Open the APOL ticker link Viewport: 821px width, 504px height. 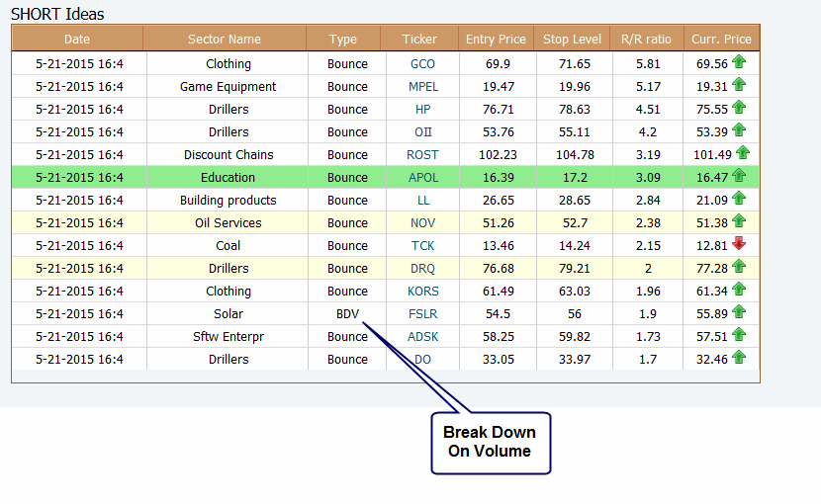point(423,178)
